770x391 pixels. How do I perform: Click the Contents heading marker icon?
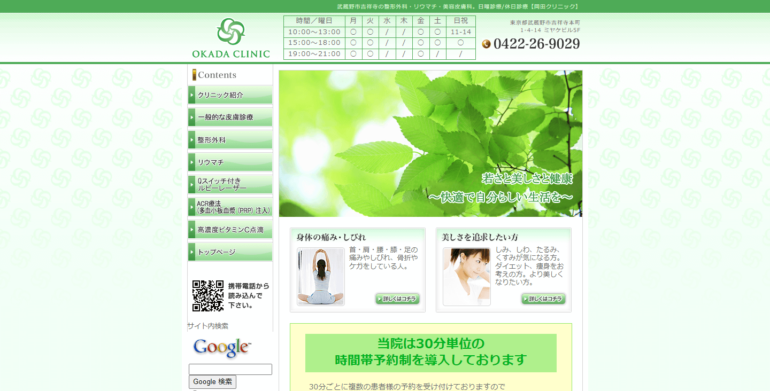coord(194,75)
